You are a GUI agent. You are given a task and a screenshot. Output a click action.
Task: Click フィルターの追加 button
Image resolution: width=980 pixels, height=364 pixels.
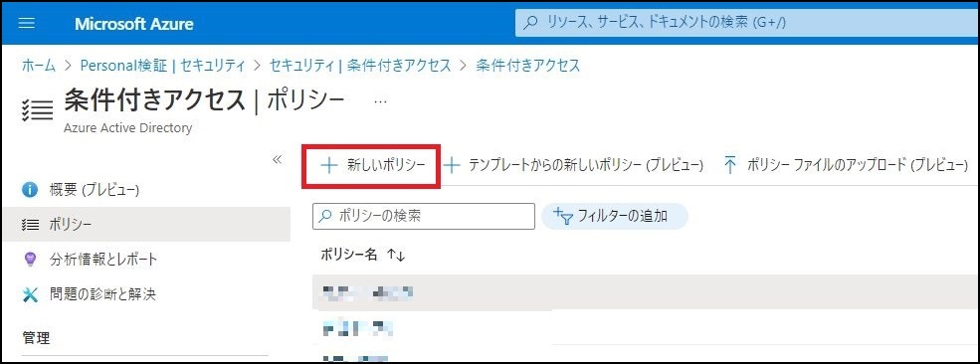(615, 216)
